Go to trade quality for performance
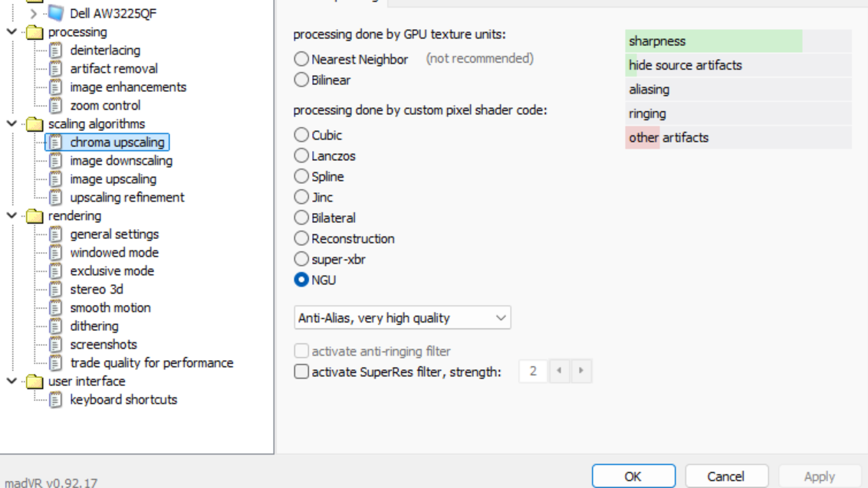Screen dimensions: 868x488 coord(152,363)
